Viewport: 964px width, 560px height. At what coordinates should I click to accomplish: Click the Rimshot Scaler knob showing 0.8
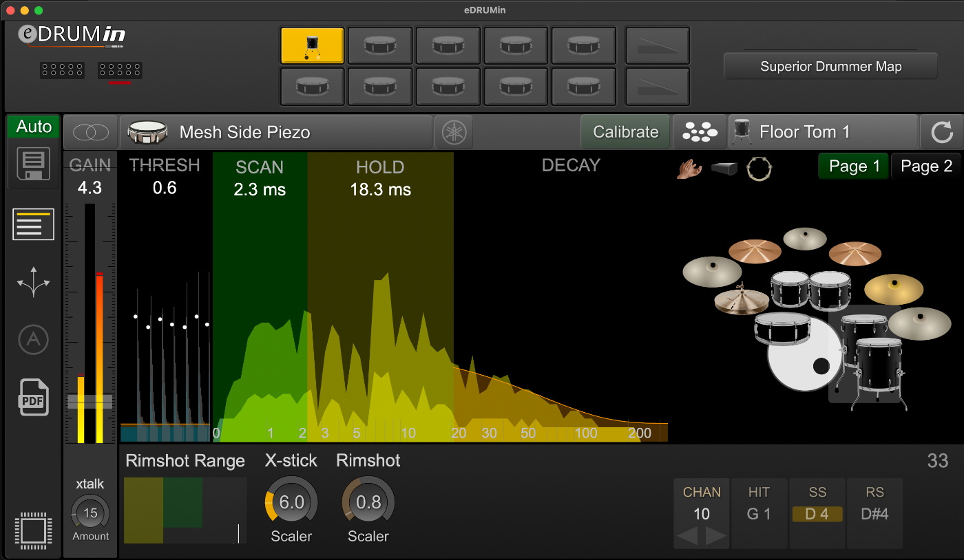click(x=368, y=502)
